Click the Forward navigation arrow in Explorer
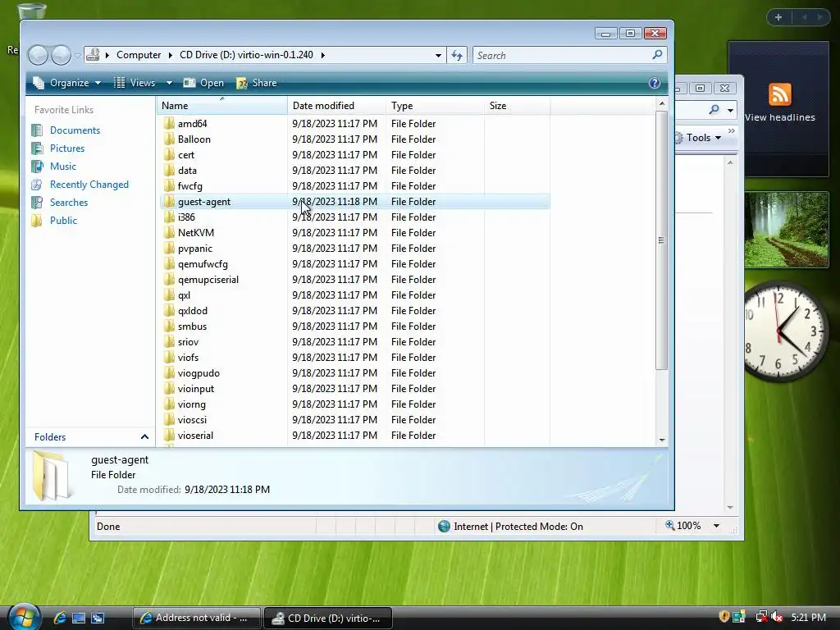Screen dimensions: 840x630 (x=61, y=55)
